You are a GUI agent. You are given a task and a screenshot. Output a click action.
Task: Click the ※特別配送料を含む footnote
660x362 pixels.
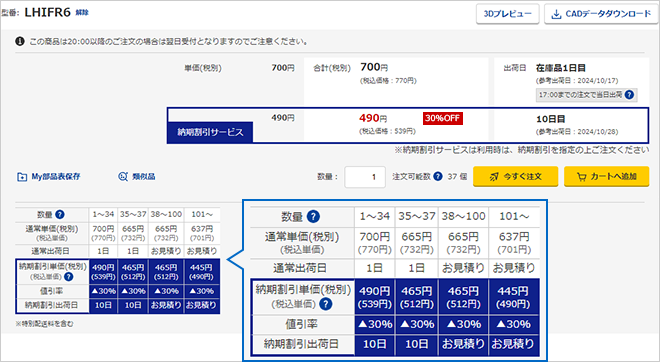44,324
